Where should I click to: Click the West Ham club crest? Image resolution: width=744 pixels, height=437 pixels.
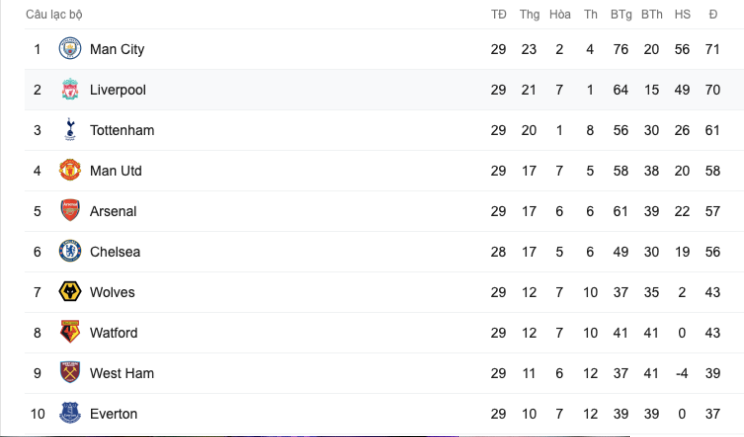[69, 373]
